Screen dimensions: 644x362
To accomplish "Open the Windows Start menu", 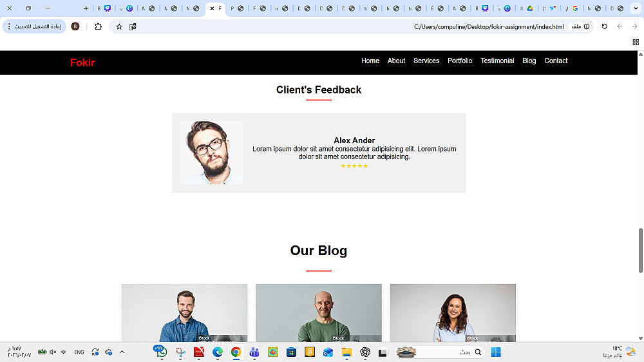I will 496,352.
